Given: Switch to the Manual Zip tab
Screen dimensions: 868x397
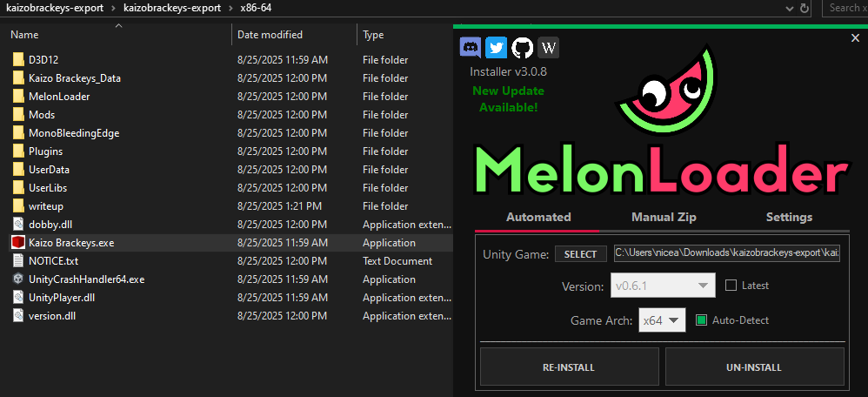Looking at the screenshot, I should click(664, 218).
